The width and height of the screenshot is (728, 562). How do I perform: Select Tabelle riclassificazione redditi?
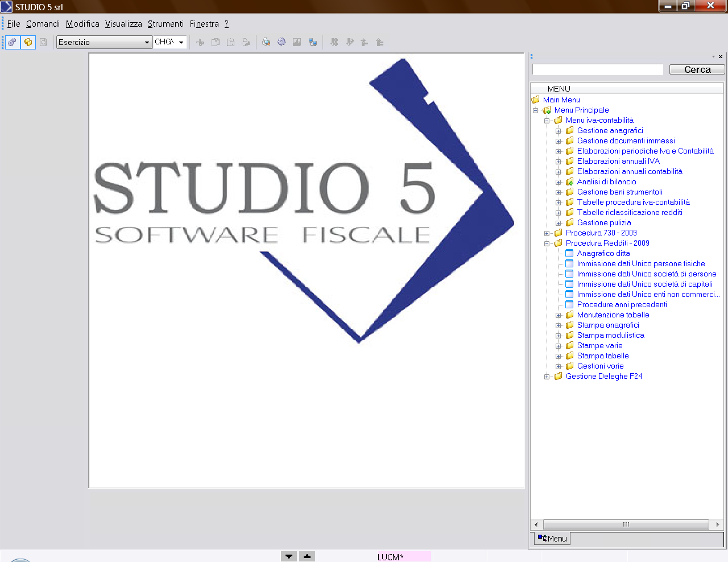click(x=630, y=212)
